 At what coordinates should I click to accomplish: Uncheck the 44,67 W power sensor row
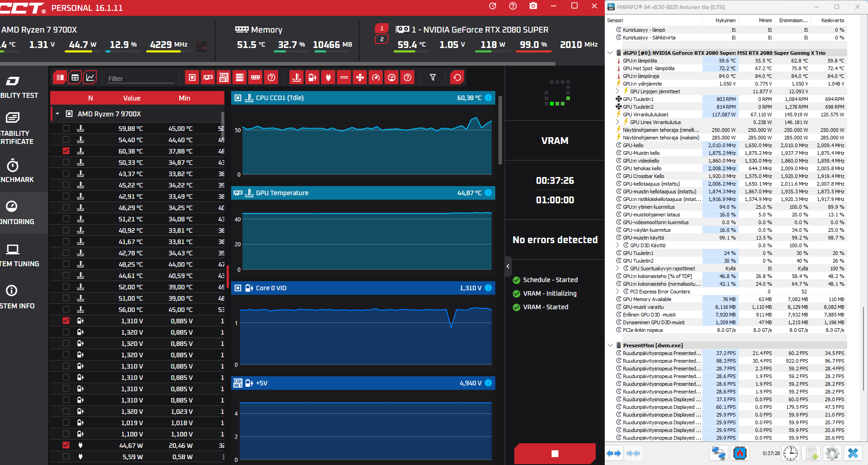pos(66,445)
